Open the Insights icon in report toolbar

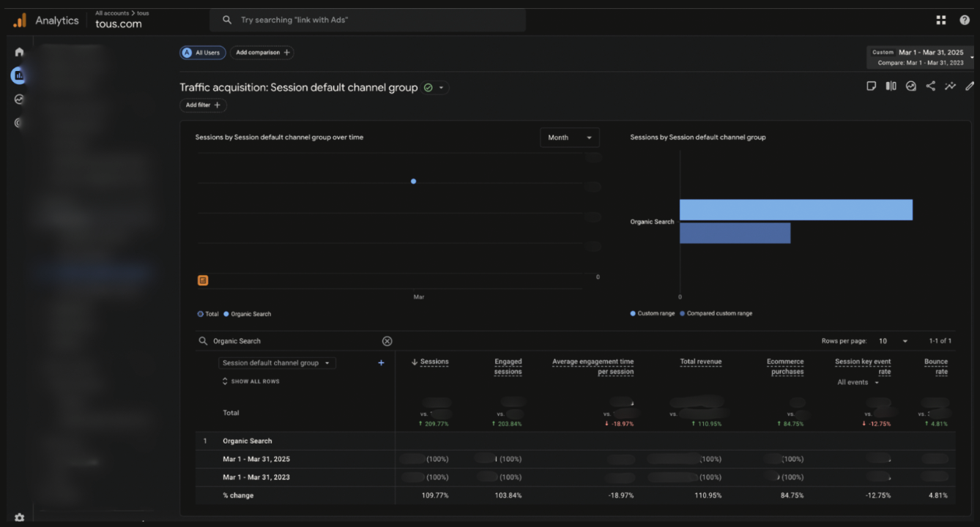point(910,86)
